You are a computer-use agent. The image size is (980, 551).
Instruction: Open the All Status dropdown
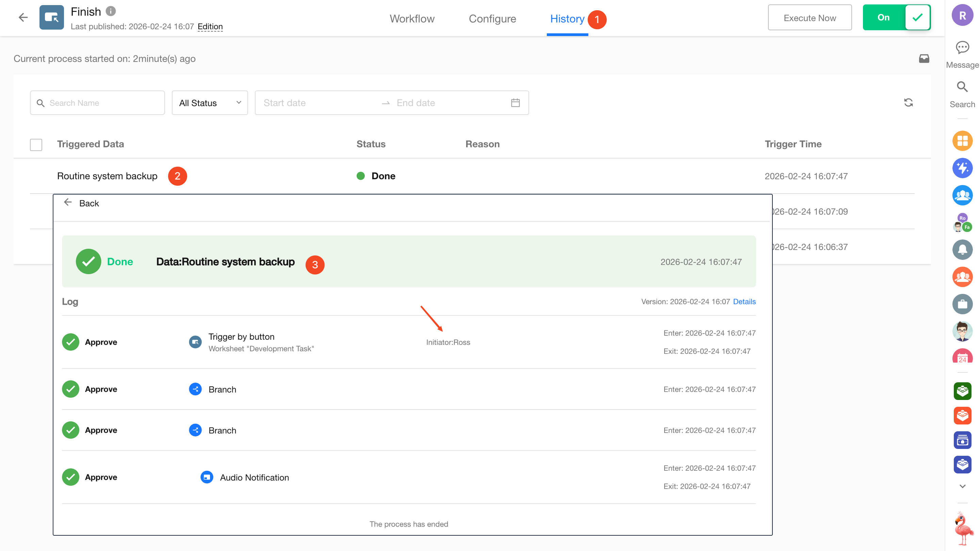click(210, 103)
